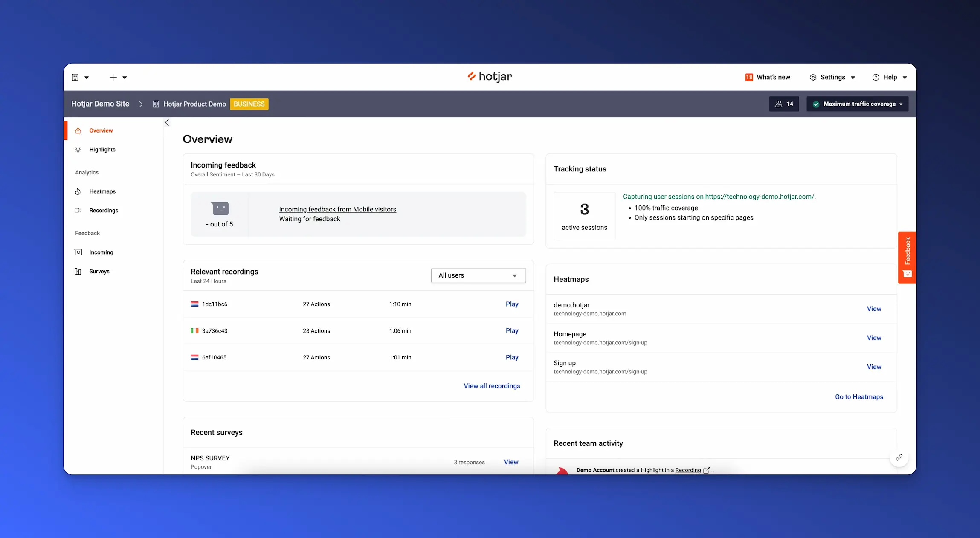The width and height of the screenshot is (980, 538).
Task: Open Highlights in the sidebar
Action: 102,150
